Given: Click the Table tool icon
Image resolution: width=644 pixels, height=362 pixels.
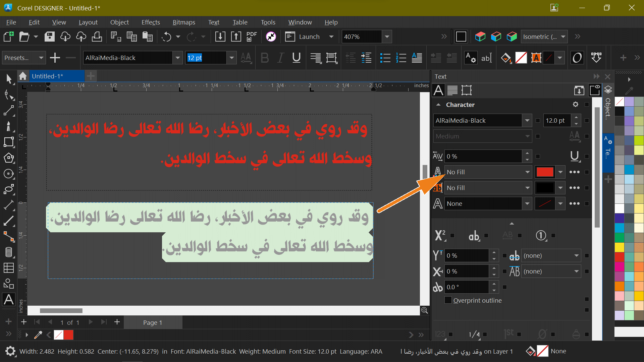Looking at the screenshot, I should click(9, 268).
